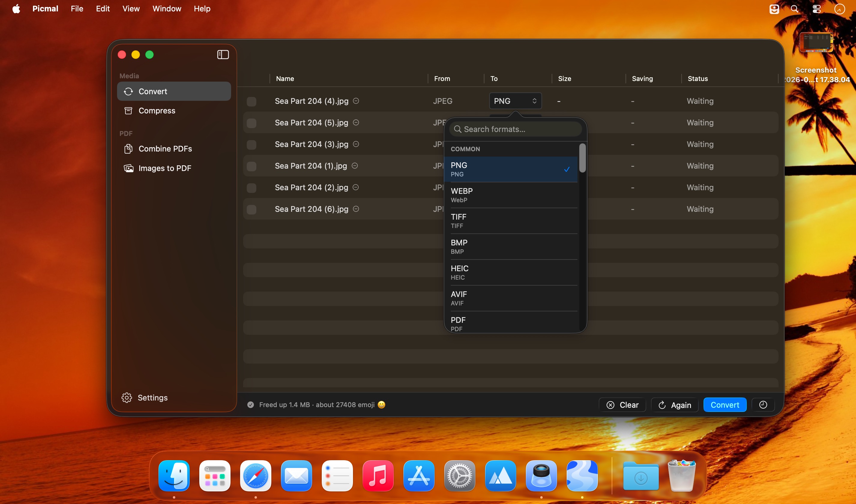This screenshot has width=856, height=504.
Task: Choose PDF from the format list
Action: (511, 322)
